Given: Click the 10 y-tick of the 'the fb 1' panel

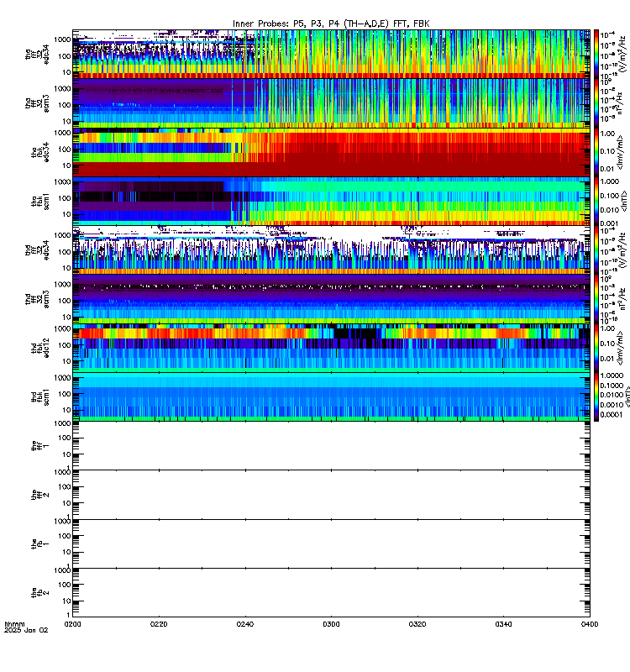Looking at the screenshot, I should (x=67, y=552).
